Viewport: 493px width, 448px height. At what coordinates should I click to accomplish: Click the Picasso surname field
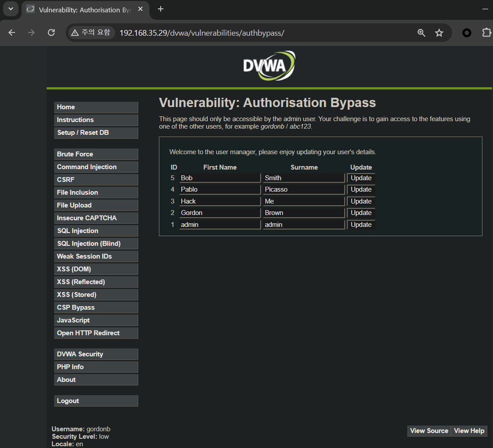point(304,190)
